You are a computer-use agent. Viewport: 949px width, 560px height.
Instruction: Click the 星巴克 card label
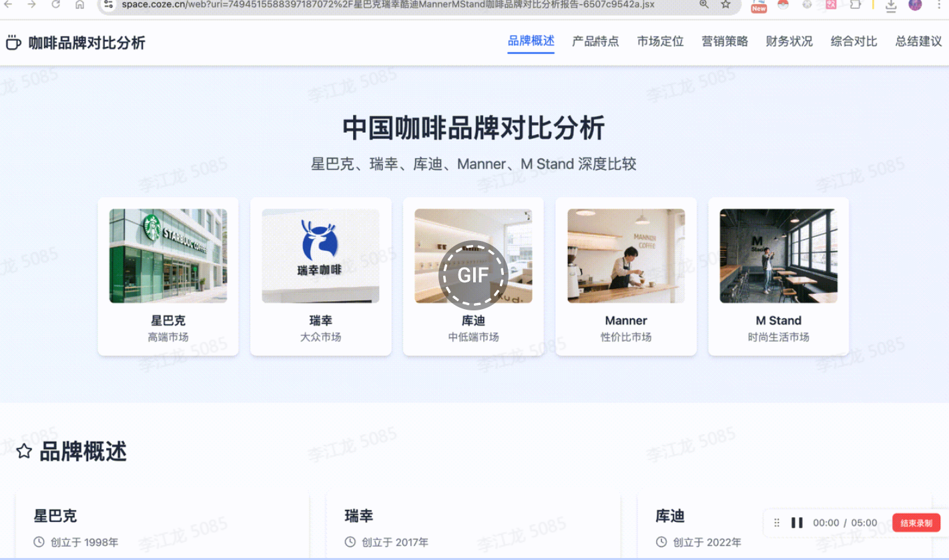coord(168,320)
